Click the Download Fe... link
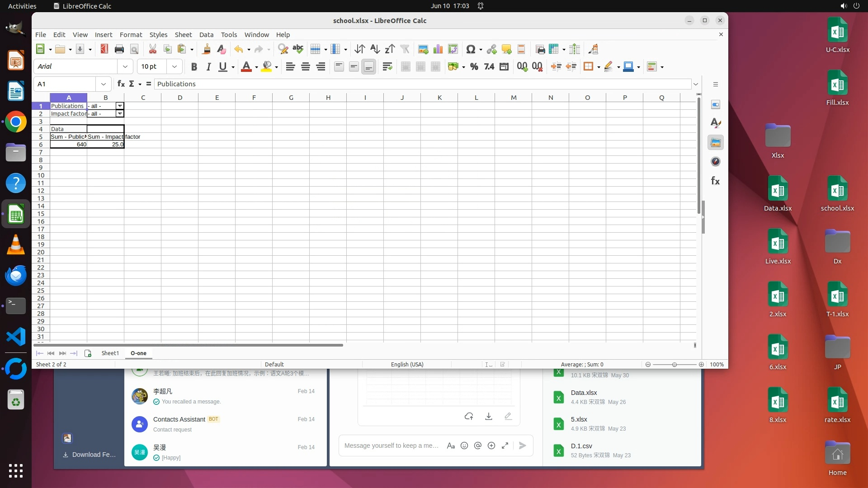This screenshot has width=868, height=488. point(94,455)
